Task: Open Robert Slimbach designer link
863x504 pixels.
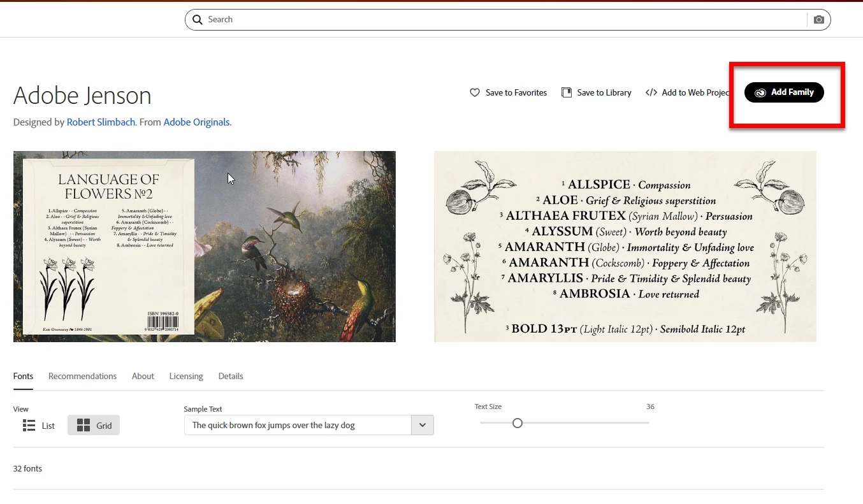Action: pos(101,122)
